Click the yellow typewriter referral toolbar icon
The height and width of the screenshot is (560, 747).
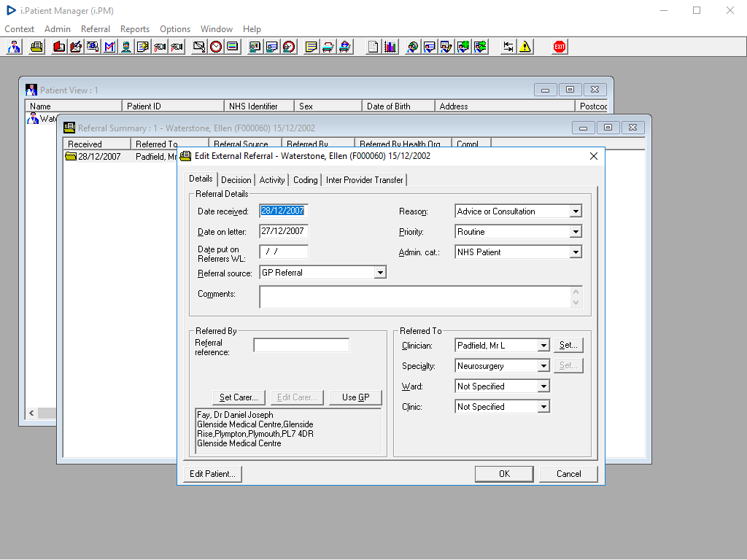[x=36, y=47]
